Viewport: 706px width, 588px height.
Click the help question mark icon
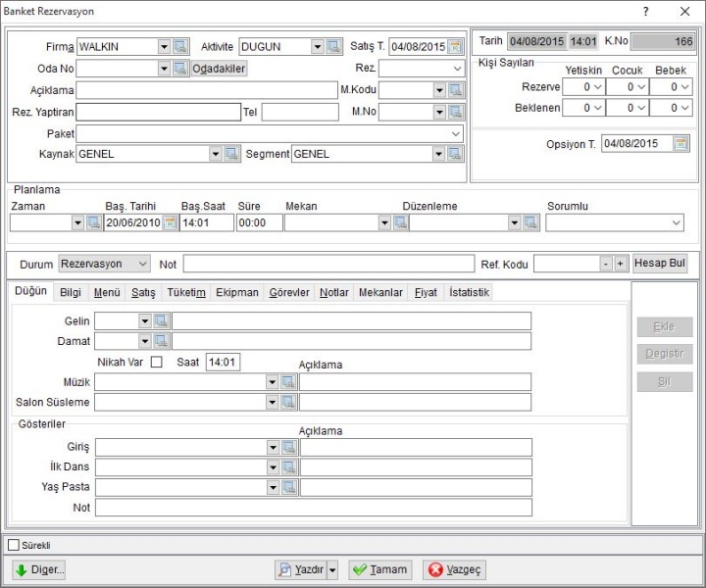pos(646,11)
